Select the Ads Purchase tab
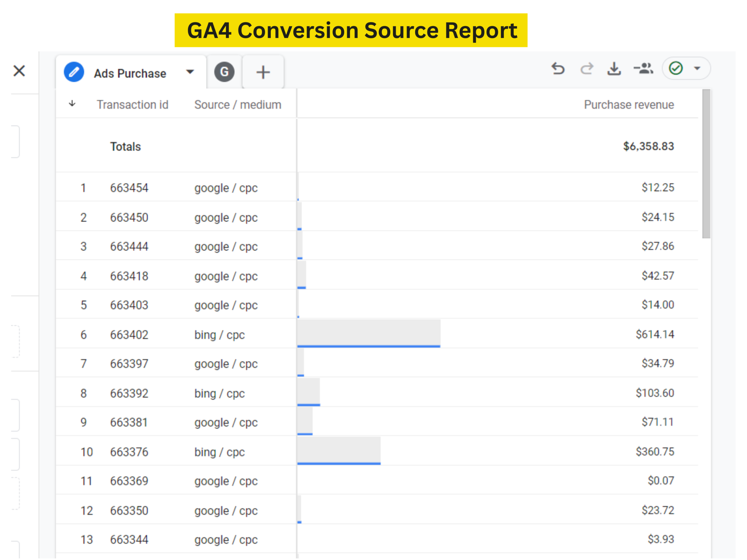 pos(130,73)
